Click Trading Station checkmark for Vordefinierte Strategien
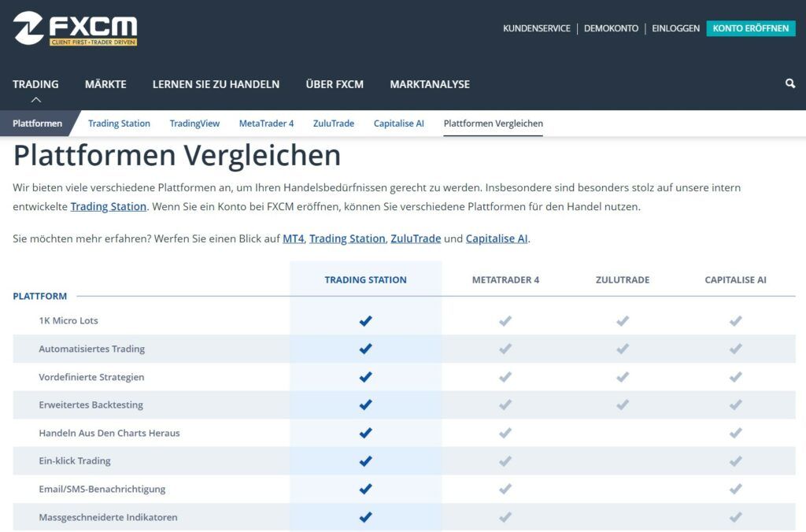 point(365,377)
